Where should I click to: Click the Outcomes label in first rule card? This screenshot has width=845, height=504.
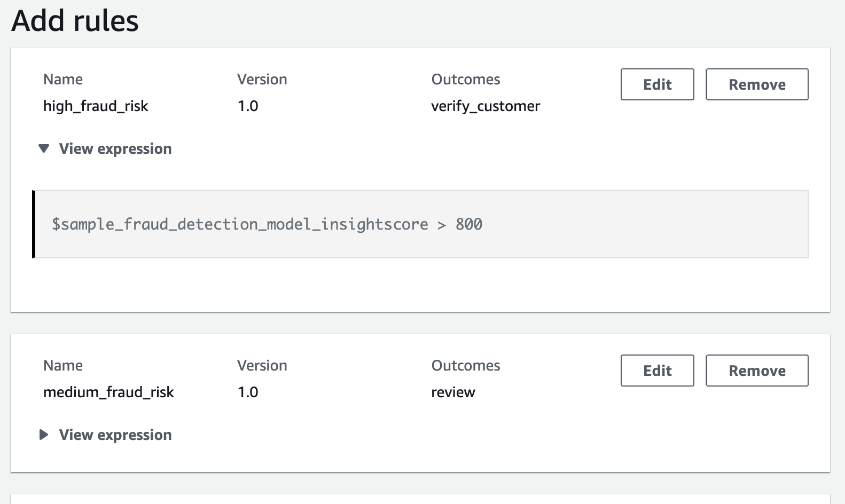click(465, 79)
